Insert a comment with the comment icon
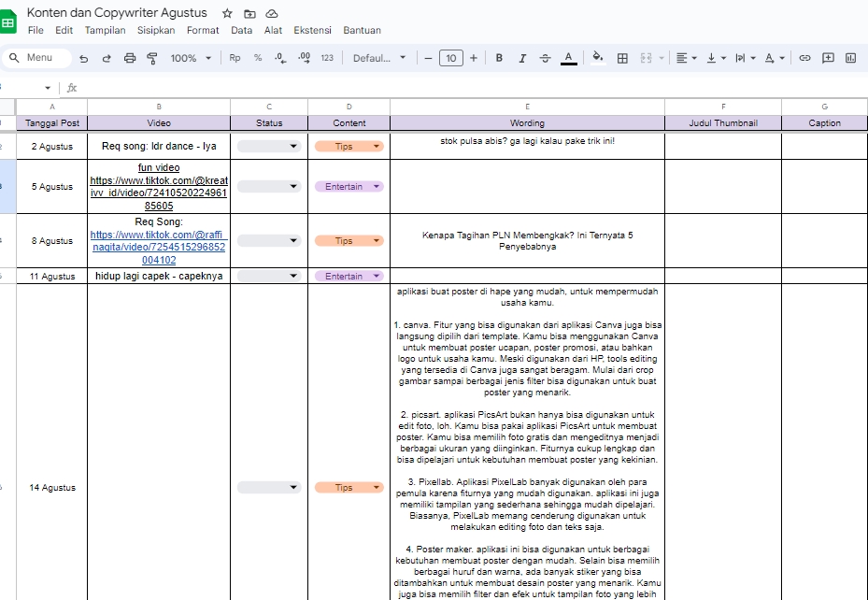Screen dimensions: 868x600 point(828,58)
